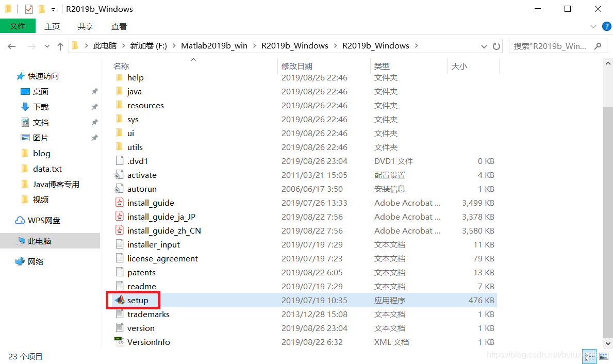The height and width of the screenshot is (364, 613).
Task: Select the trademarks file name
Action: point(148,314)
